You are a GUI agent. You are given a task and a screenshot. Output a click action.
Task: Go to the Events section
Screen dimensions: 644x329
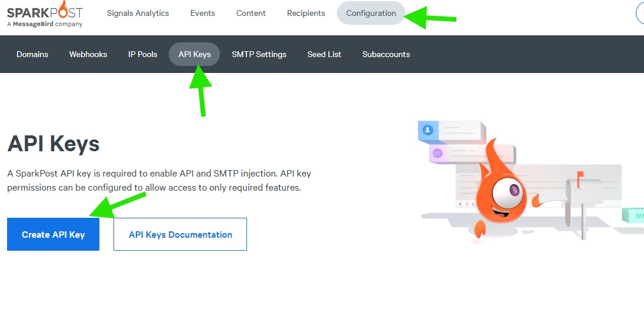point(202,13)
